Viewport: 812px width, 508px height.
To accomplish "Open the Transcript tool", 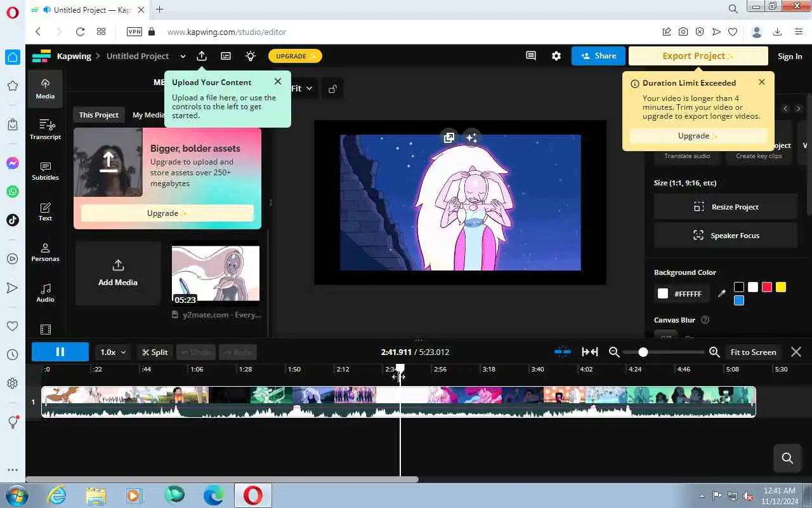I will point(45,130).
